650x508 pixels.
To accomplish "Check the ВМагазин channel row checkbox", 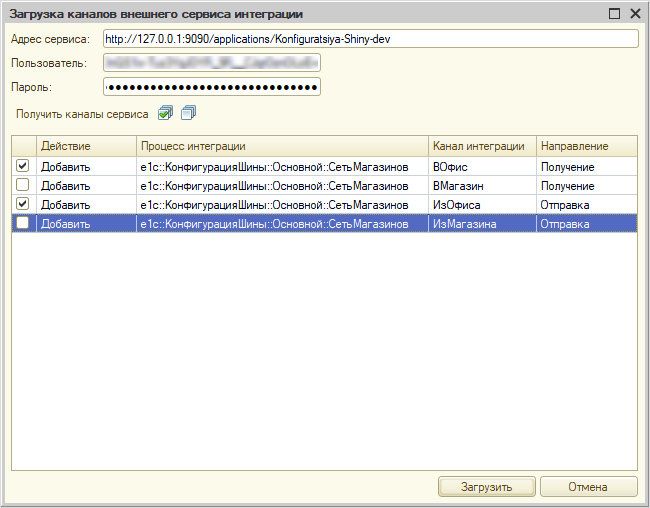I will 23,185.
